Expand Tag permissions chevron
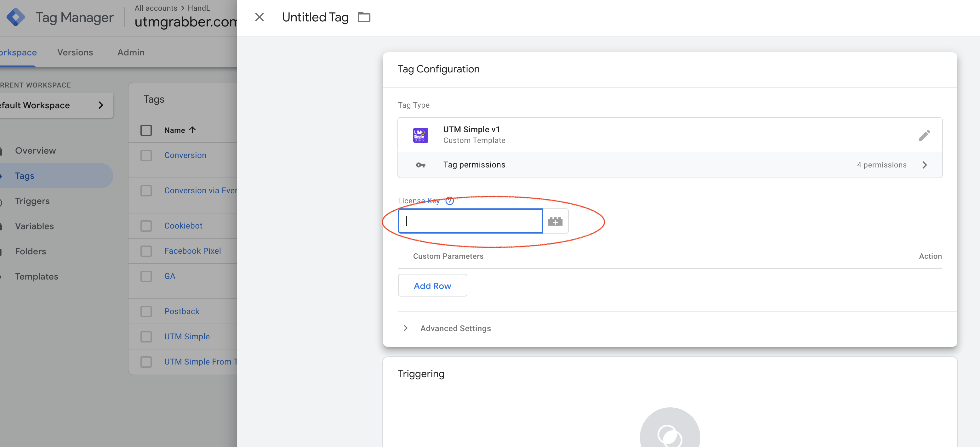Screen dimensions: 980x447 pos(925,165)
